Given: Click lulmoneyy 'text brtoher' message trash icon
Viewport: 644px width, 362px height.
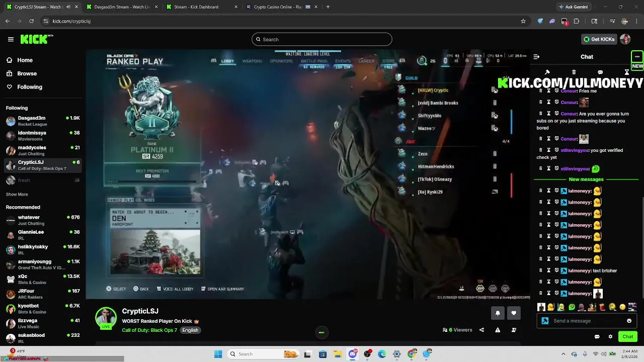Looking at the screenshot, I should pyautogui.click(x=541, y=270).
